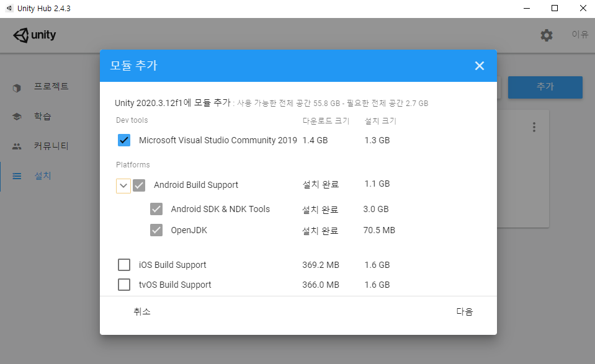
Task: Click the Unity Hub title bar icon
Action: [x=9, y=8]
